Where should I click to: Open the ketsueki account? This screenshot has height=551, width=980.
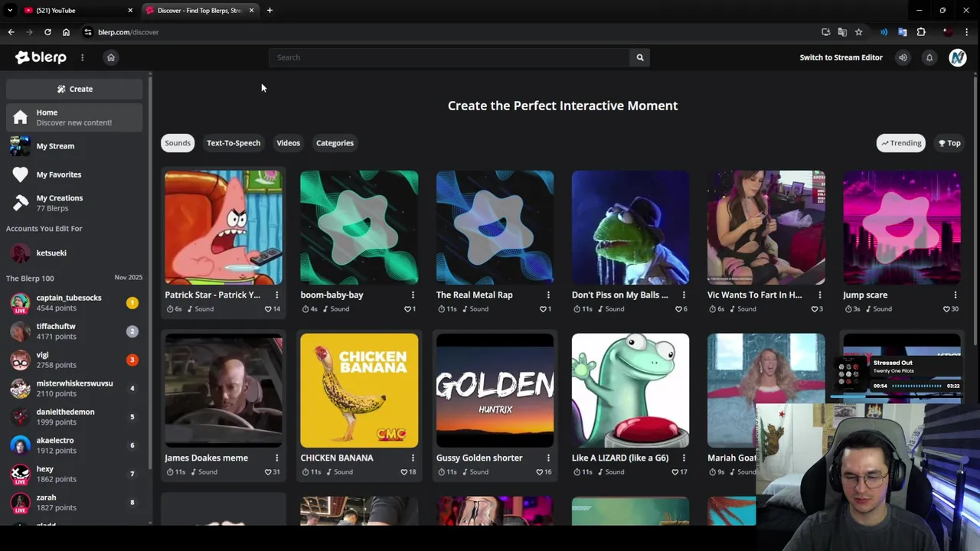(74, 253)
